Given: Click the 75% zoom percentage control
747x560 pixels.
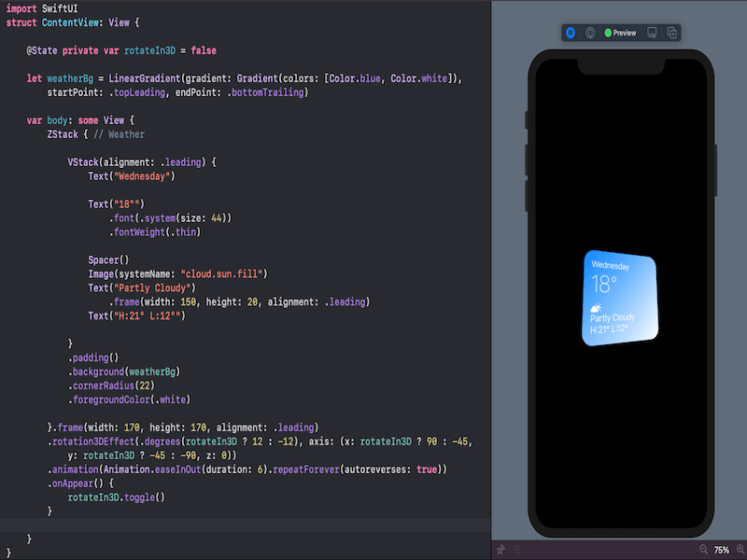Looking at the screenshot, I should point(720,550).
